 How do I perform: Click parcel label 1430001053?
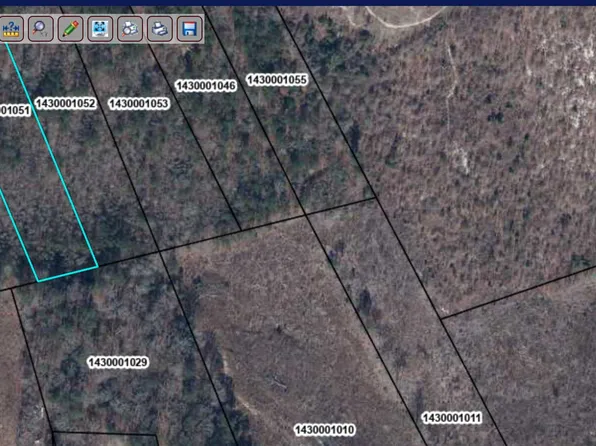pos(138,103)
